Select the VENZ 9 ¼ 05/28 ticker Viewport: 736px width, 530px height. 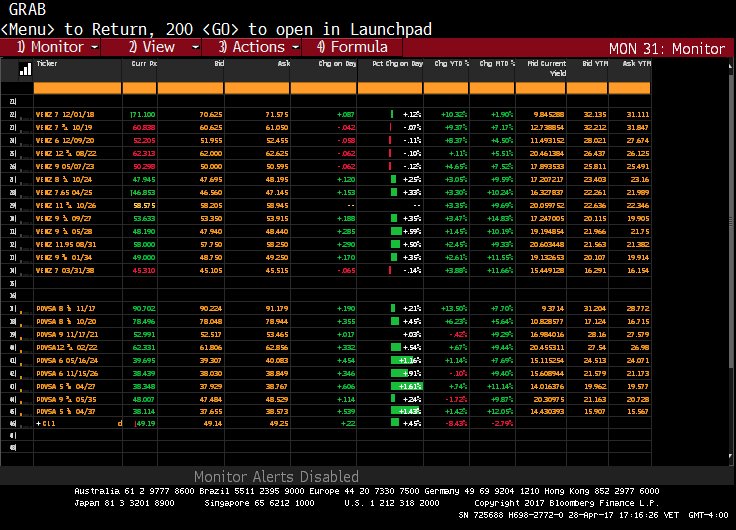(x=64, y=231)
